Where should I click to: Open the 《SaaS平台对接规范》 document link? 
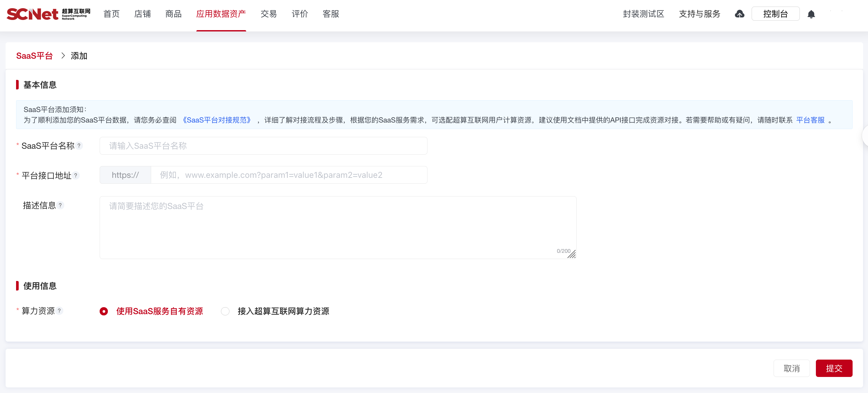coord(217,120)
